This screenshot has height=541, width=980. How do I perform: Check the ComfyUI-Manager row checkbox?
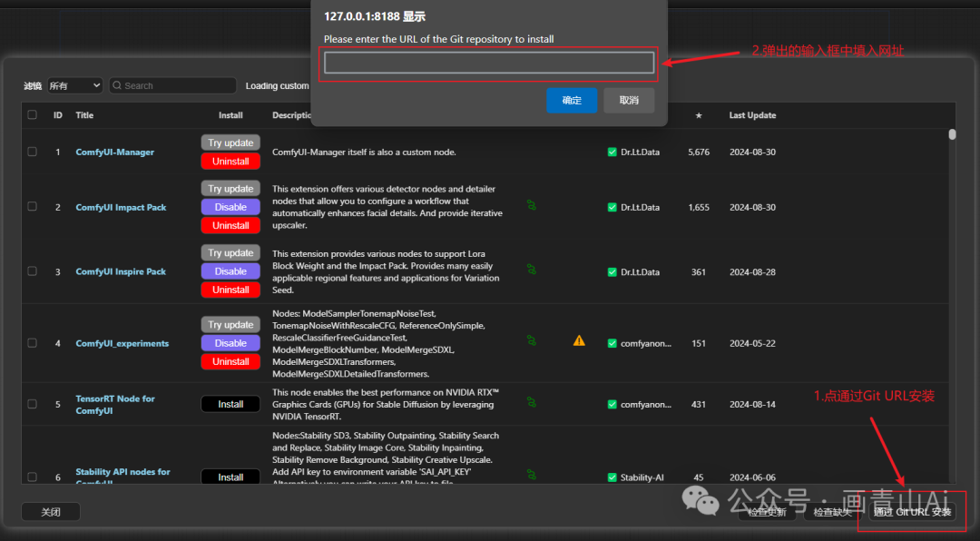(x=33, y=152)
